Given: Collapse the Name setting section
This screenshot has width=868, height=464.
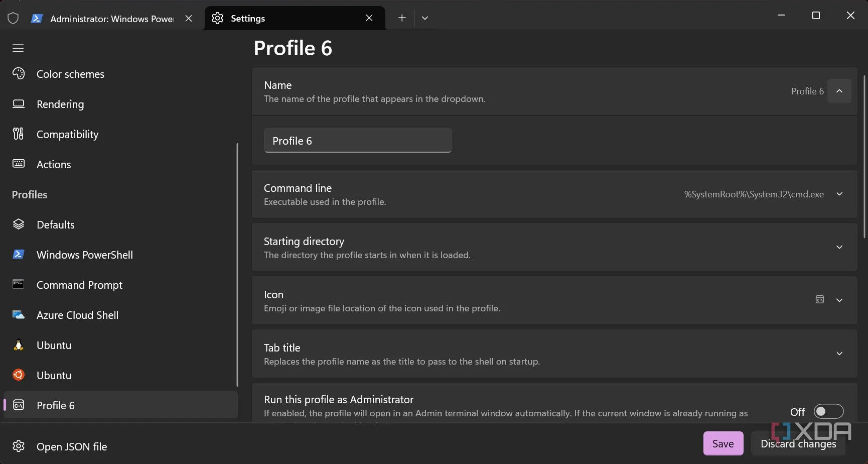Looking at the screenshot, I should 839,91.
